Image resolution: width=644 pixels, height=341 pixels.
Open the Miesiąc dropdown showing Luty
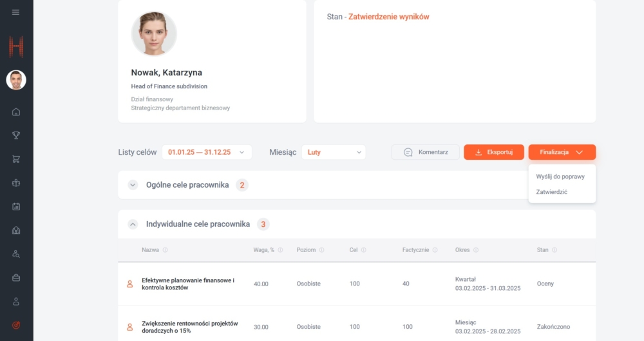(333, 152)
